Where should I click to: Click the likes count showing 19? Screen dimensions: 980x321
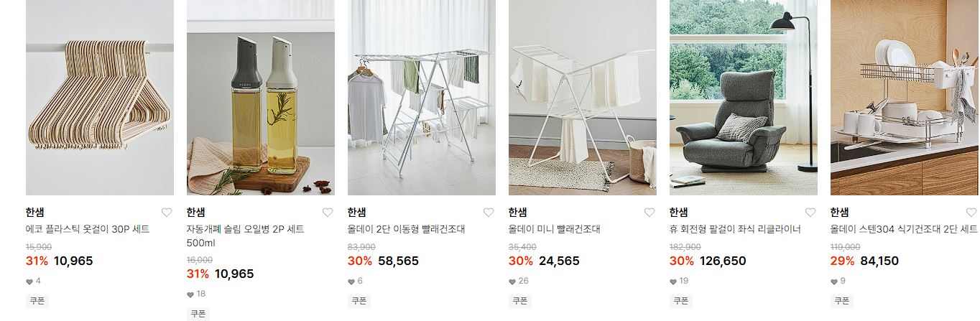click(x=679, y=281)
